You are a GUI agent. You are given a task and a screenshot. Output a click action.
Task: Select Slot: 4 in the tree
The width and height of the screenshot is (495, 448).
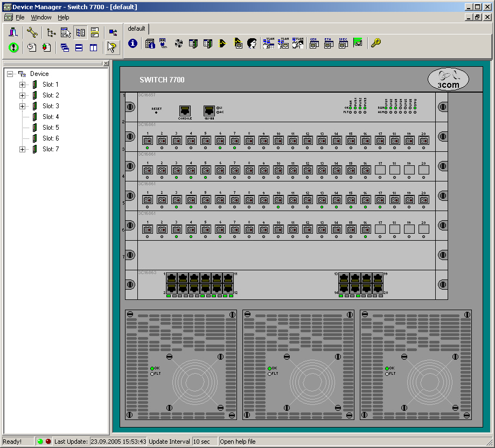point(51,117)
